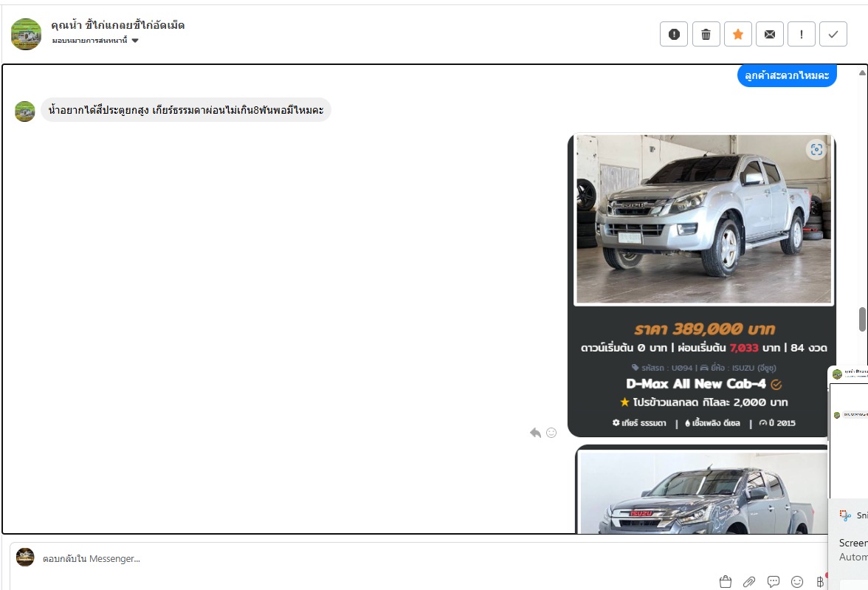Reply to the silver D-Max image message
Image resolution: width=868 pixels, height=590 pixels.
click(534, 433)
